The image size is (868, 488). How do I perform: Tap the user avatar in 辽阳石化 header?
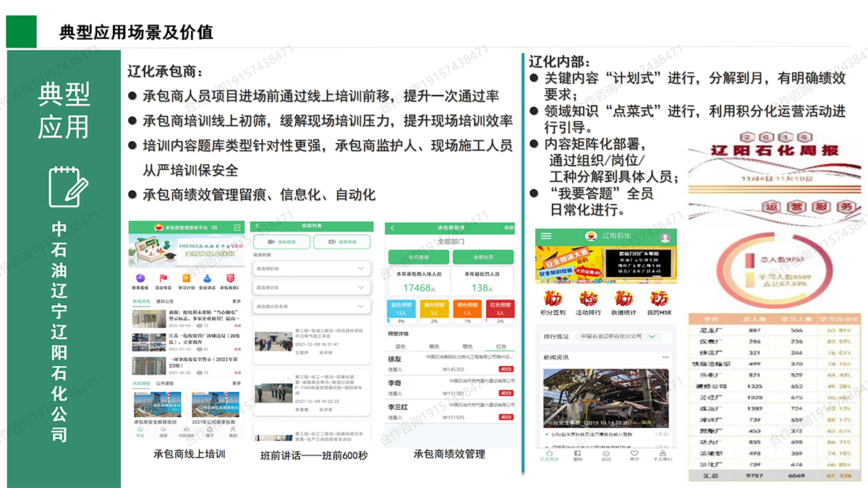click(665, 237)
